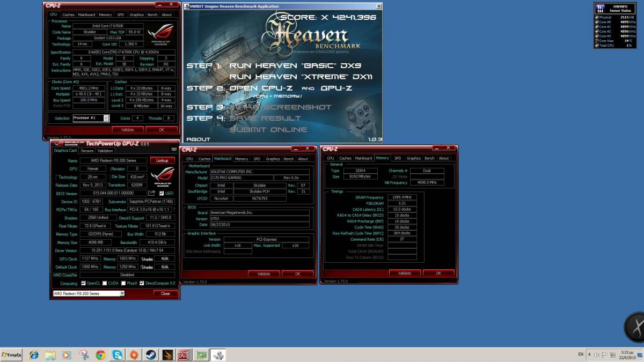
Task: Toggle the CUDA checkbox in GPU-Z
Action: click(104, 283)
